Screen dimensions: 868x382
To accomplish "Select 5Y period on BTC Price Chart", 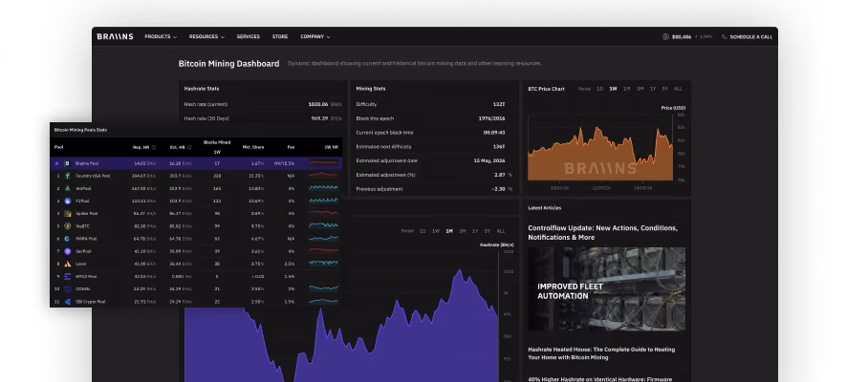I will [x=664, y=89].
